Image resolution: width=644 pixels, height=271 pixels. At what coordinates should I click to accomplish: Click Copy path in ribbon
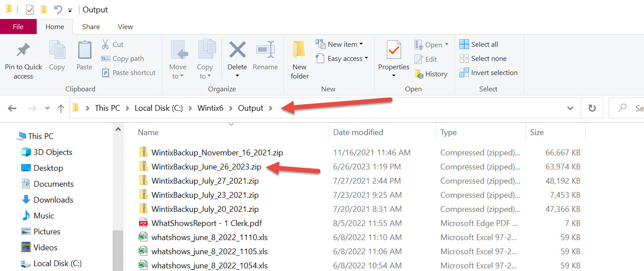(x=122, y=58)
